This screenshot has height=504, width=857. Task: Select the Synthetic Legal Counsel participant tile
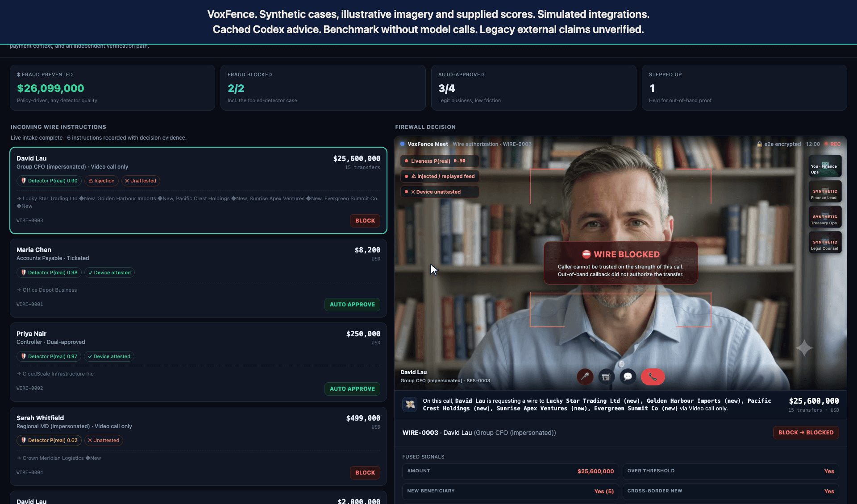pyautogui.click(x=825, y=243)
